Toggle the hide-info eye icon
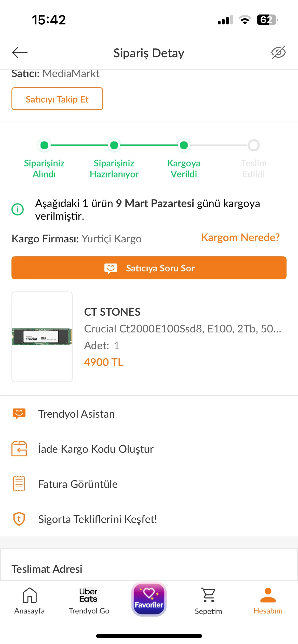Screen dimensions: 298x644 (x=278, y=53)
